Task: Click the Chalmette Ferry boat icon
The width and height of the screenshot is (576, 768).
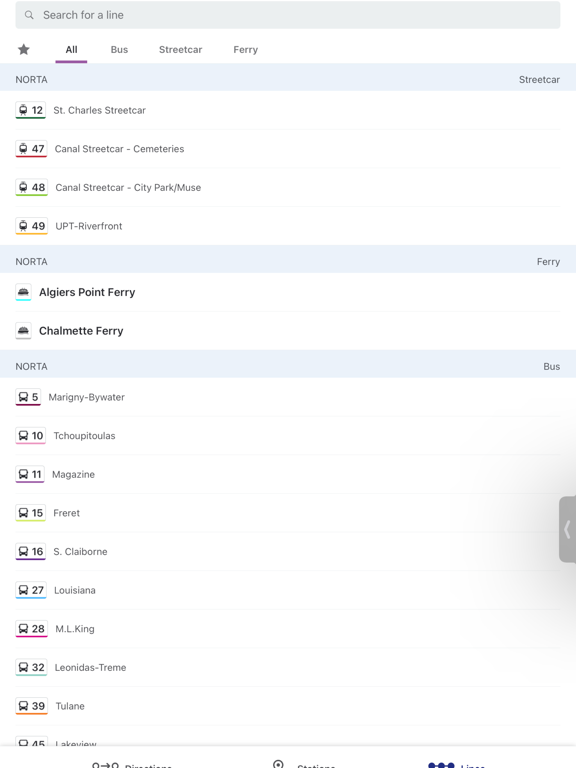Action: 23,331
